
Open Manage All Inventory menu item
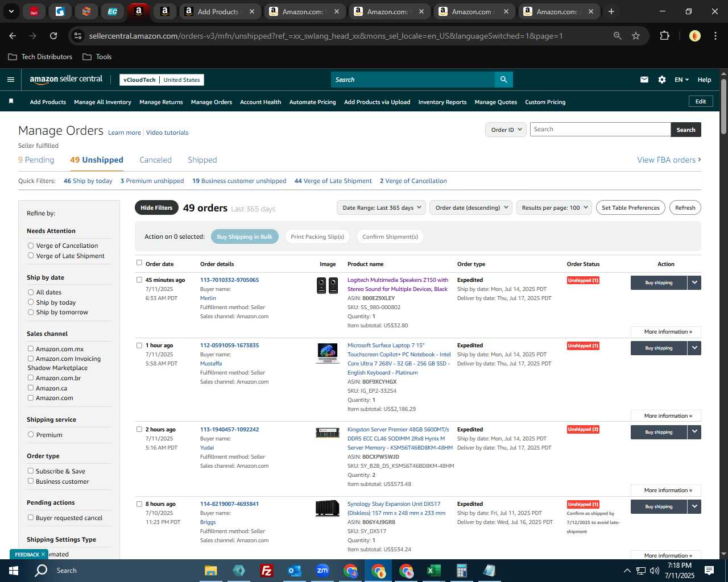click(102, 102)
